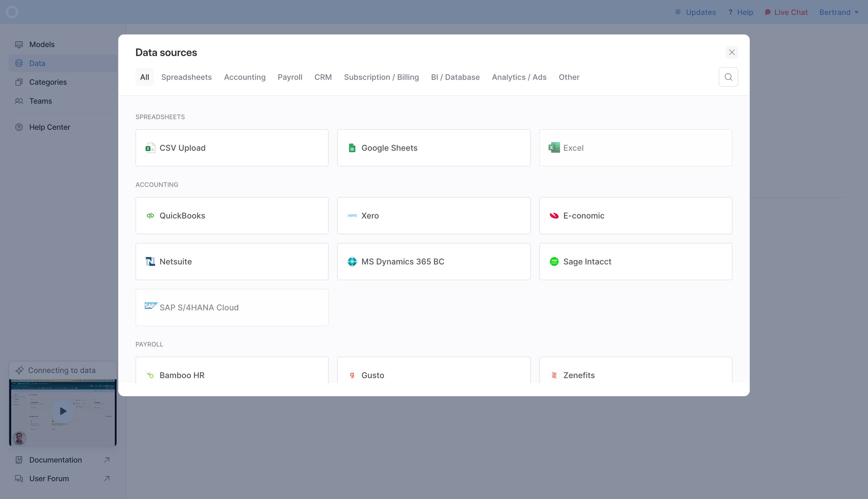The image size is (868, 499).
Task: Click the Google Sheets green icon
Action: (352, 148)
